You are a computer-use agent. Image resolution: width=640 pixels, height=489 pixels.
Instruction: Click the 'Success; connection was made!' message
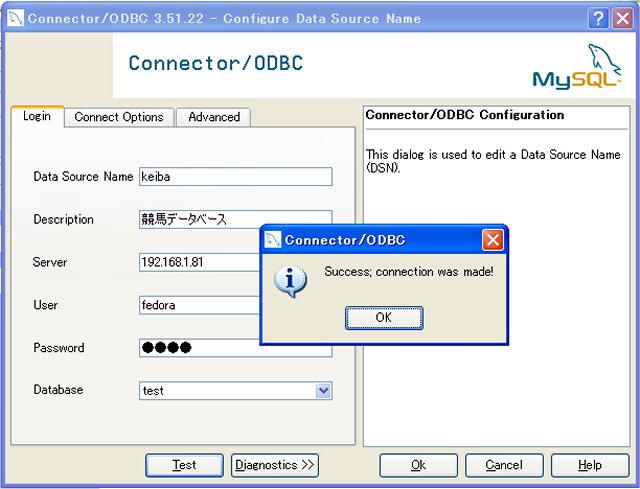click(x=409, y=271)
